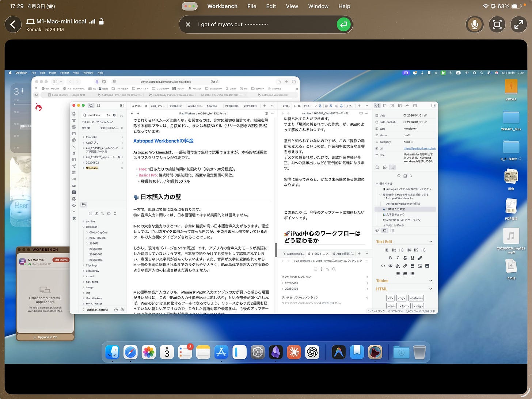532x399 pixels.
Task: Toggle match case Aa in search
Action: [108, 115]
